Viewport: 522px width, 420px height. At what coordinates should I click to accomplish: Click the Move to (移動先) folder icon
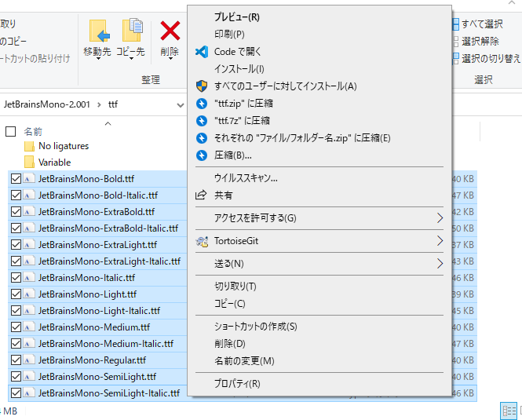(99, 31)
